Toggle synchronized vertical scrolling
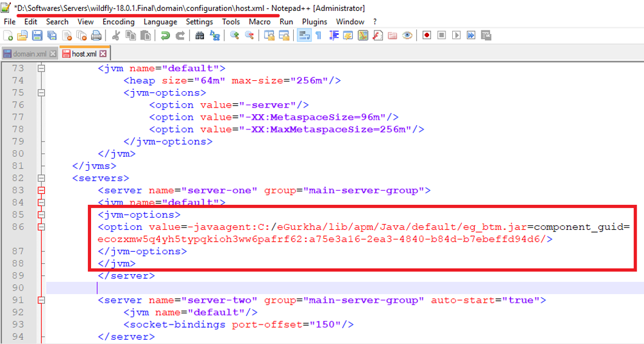The height and width of the screenshot is (344, 644). (269, 35)
